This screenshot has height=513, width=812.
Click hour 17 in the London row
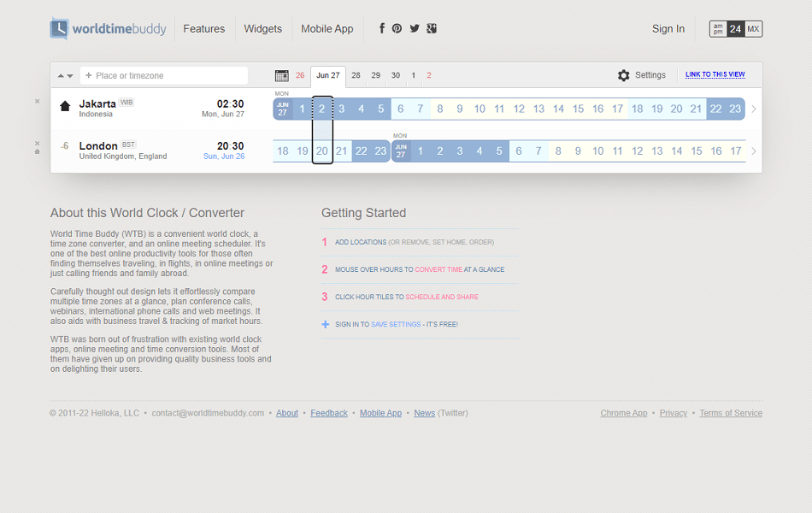736,151
